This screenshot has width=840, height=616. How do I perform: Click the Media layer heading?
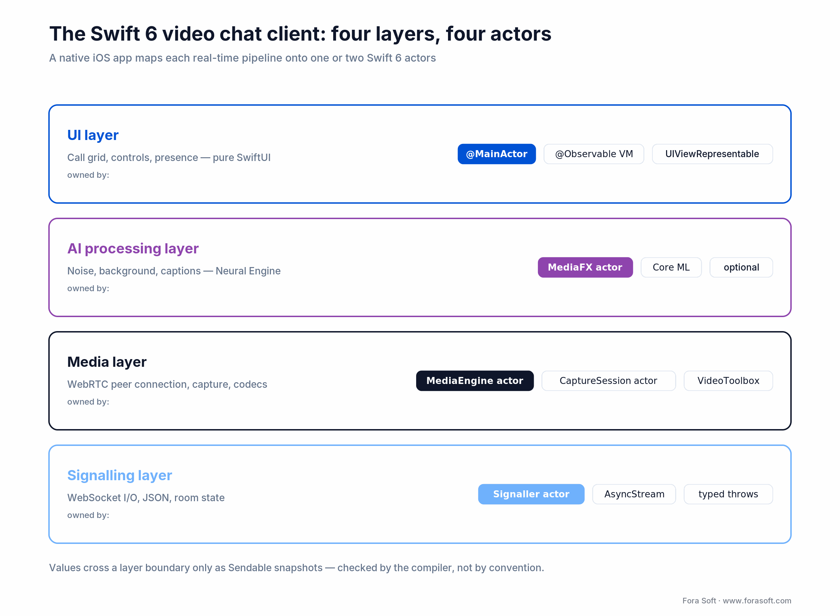click(x=107, y=362)
